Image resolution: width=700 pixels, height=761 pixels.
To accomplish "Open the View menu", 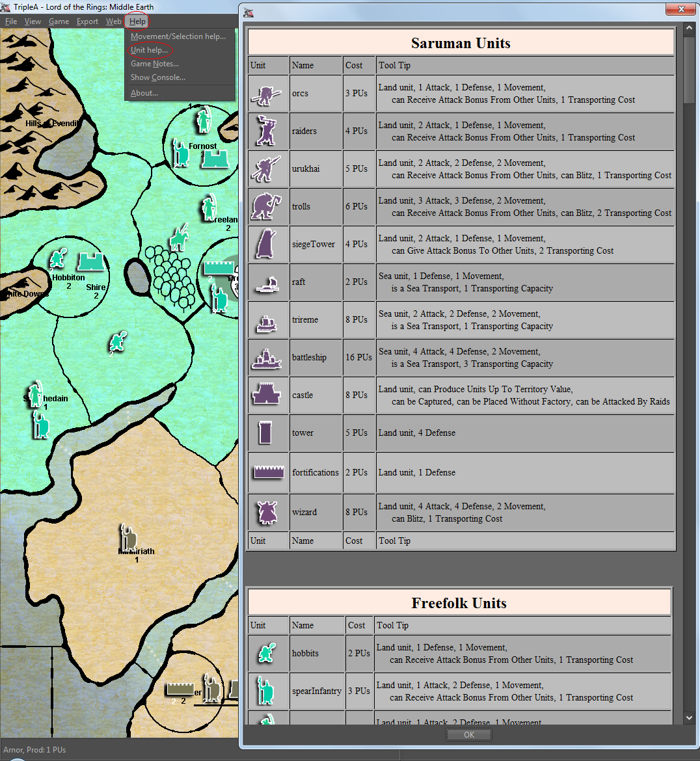I will tap(33, 21).
